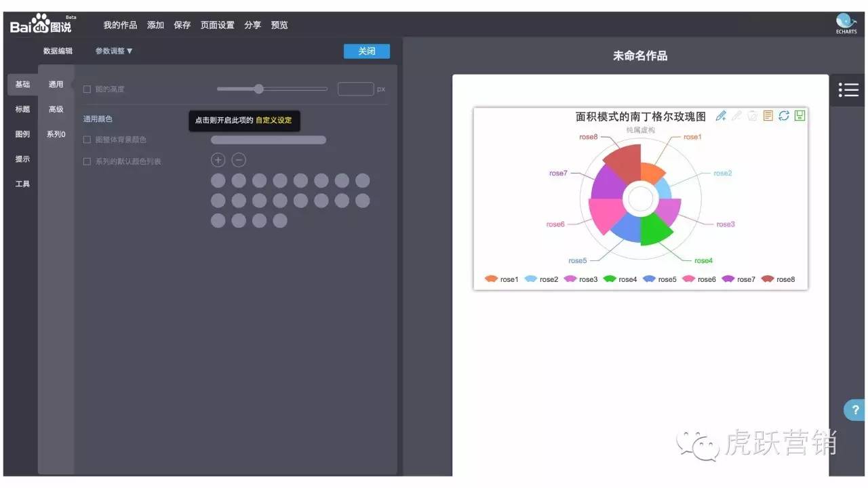This screenshot has height=488, width=868.
Task: Open 我的作品 menu
Action: pyautogui.click(x=120, y=25)
